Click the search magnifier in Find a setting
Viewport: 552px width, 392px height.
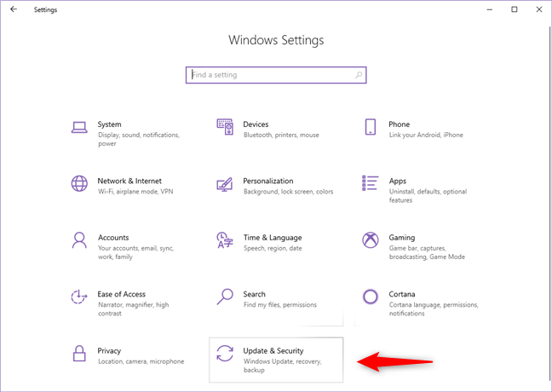[359, 75]
